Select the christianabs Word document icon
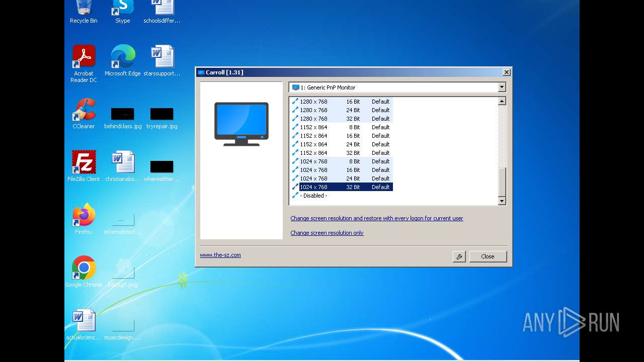 tap(123, 166)
